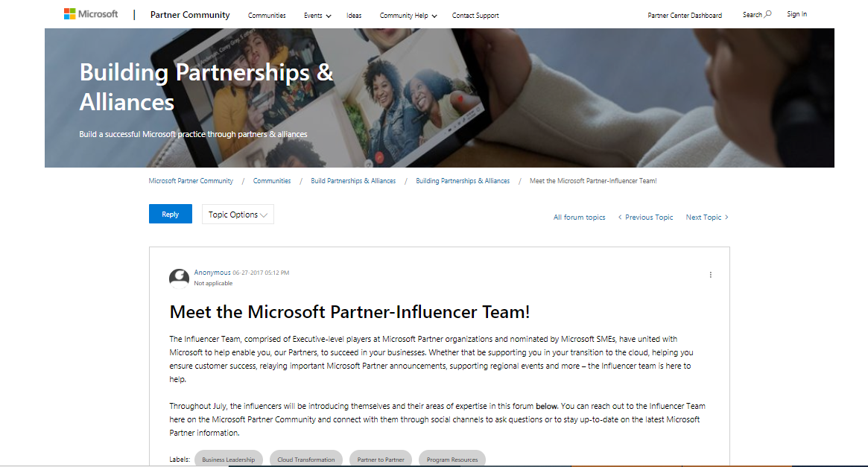Open the Search magnifier icon
The image size is (868, 467).
(768, 14)
